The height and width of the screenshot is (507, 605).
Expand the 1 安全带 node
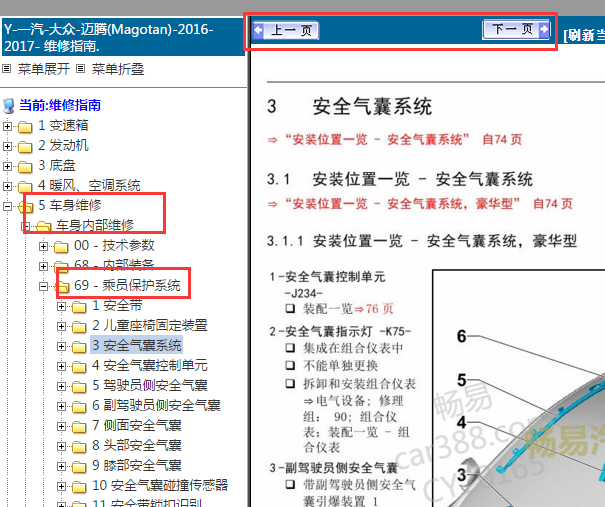click(x=61, y=306)
